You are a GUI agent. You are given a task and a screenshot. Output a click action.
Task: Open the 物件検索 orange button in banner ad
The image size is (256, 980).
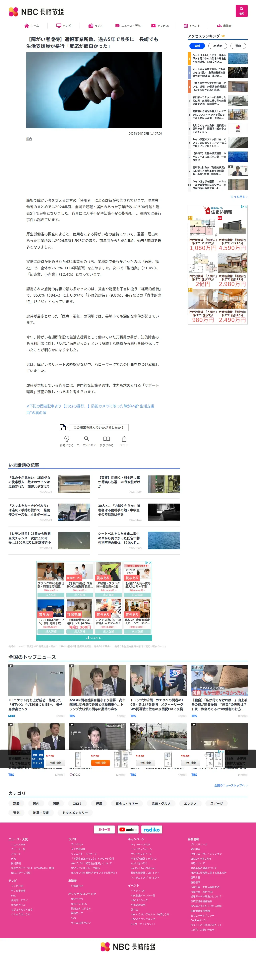click(x=100, y=763)
